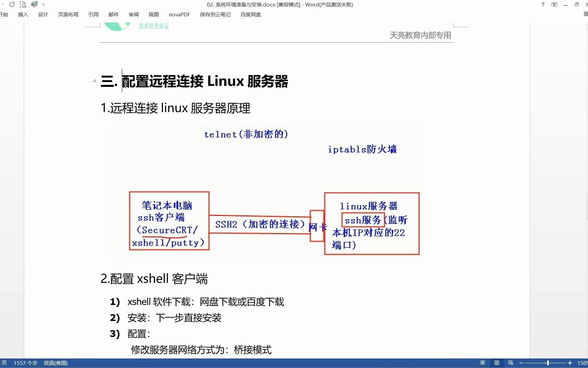Open the Customize Quick Access Toolbar dropdown
588x368 pixels.
click(43, 4)
